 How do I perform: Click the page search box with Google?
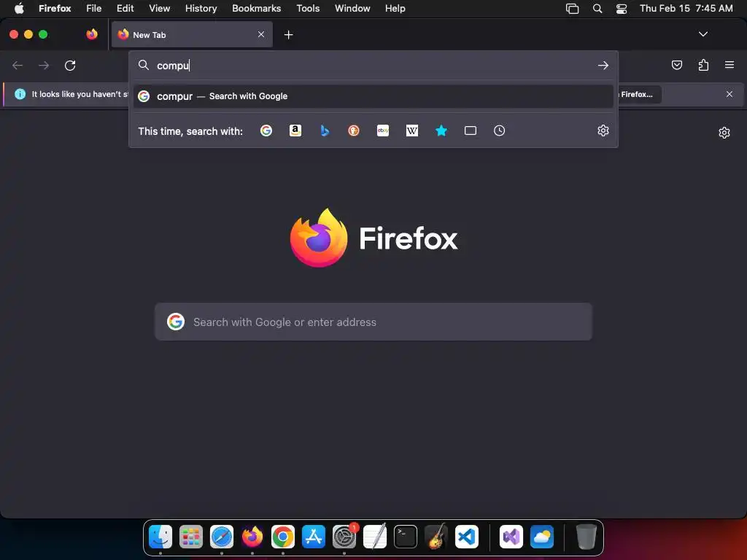click(373, 322)
